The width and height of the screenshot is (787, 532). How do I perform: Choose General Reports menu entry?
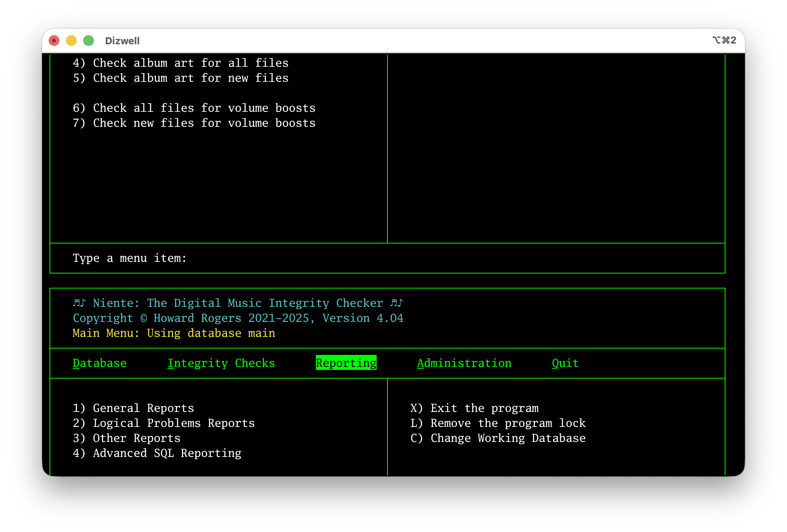click(x=133, y=408)
